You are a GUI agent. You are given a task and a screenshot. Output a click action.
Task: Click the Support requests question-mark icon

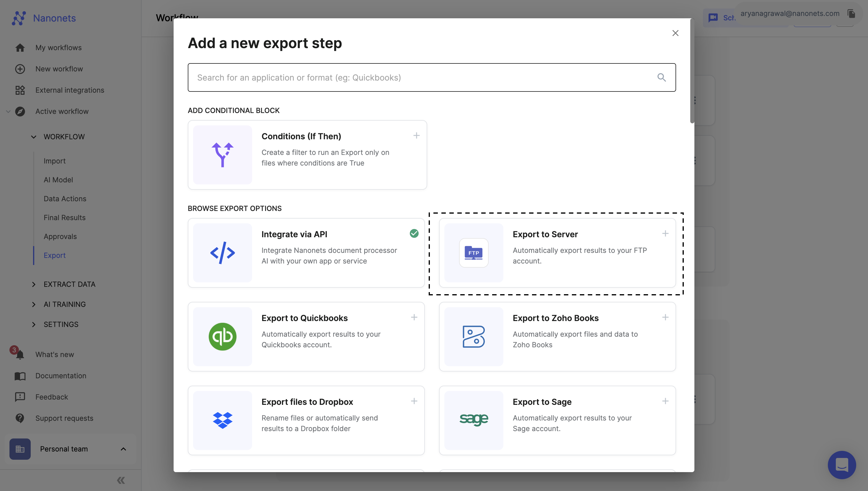(20, 418)
